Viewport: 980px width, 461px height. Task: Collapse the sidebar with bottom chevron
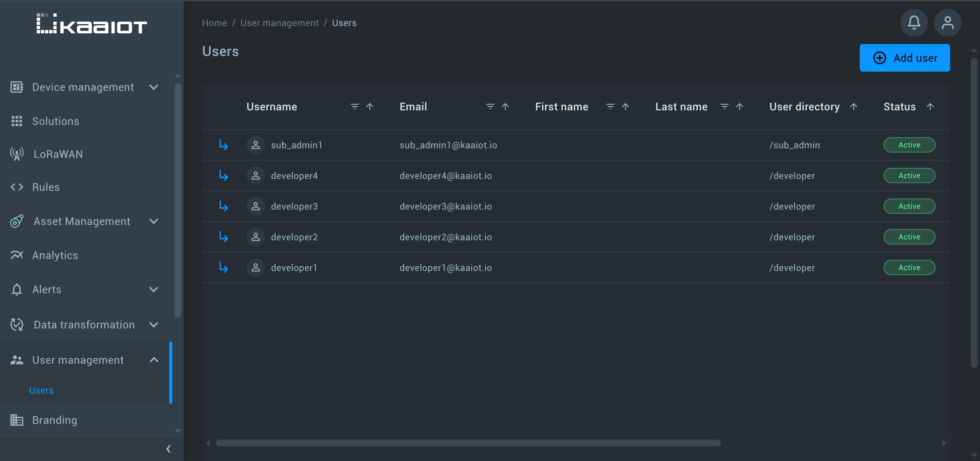tap(168, 449)
